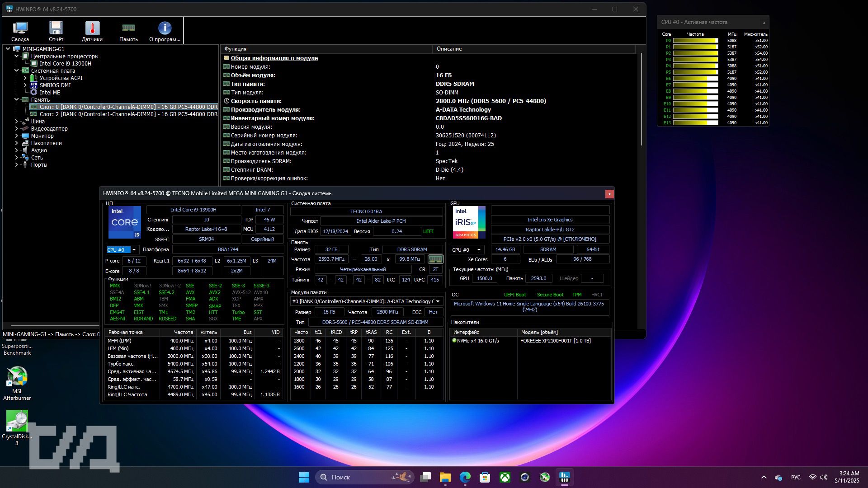
Task: Select Intel Core i9-13900H tree item
Action: coord(65,63)
